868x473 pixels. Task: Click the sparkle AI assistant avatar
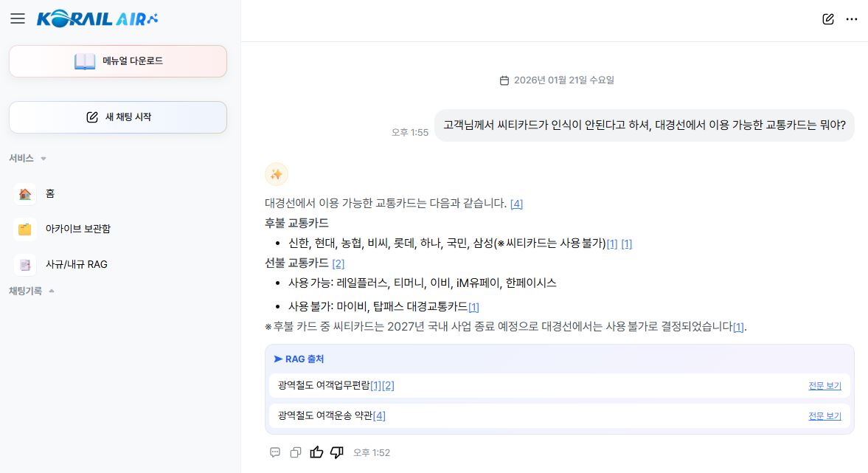(x=277, y=174)
